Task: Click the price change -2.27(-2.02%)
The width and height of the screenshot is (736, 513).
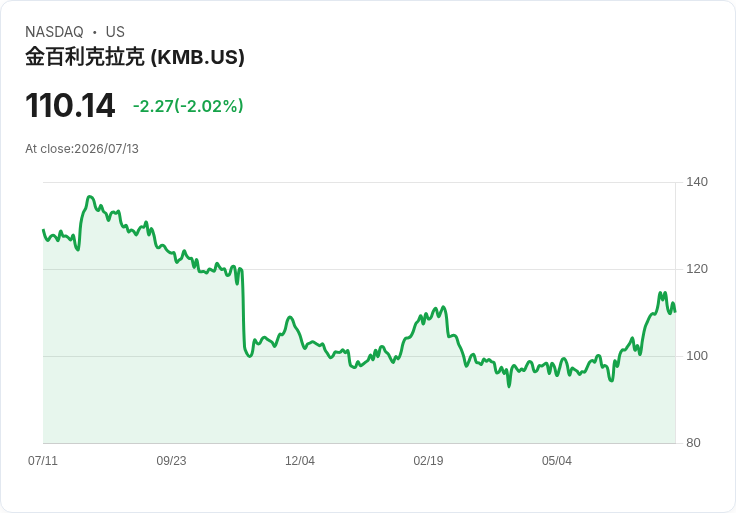Action: coord(188,106)
